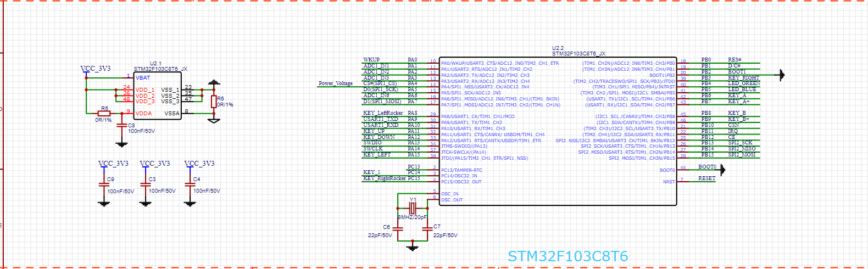Viewport: 868px width, 269px height.
Task: Select capacitor C9 symbol
Action: point(104,185)
